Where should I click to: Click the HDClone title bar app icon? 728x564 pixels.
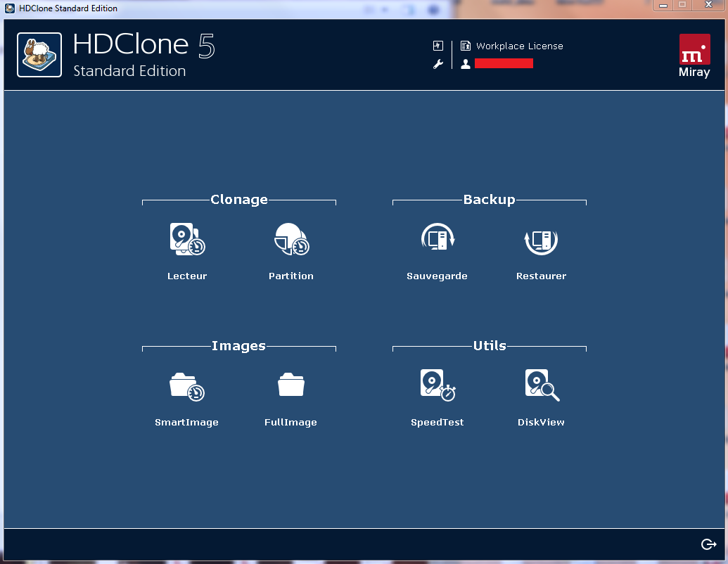[x=10, y=8]
